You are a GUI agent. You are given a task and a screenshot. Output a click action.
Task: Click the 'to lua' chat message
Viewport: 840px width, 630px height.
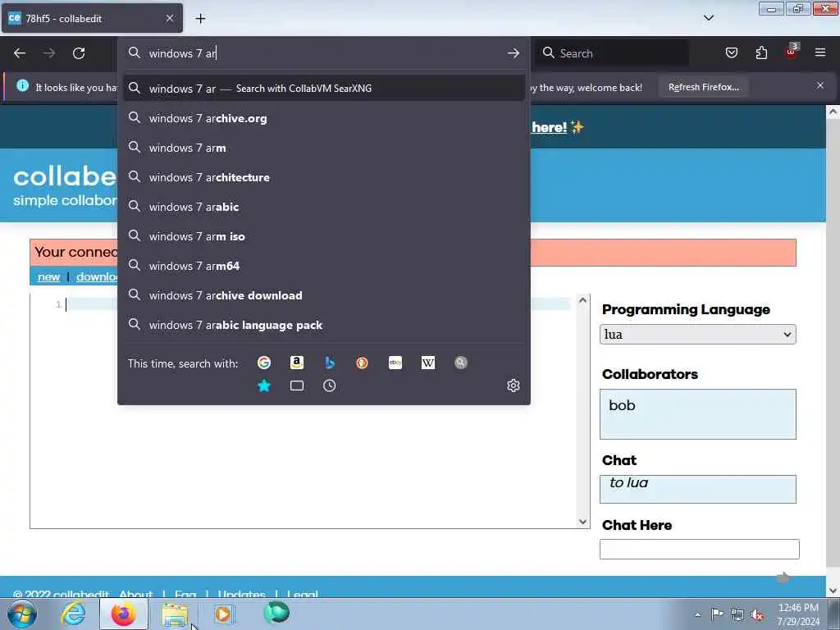coord(628,482)
